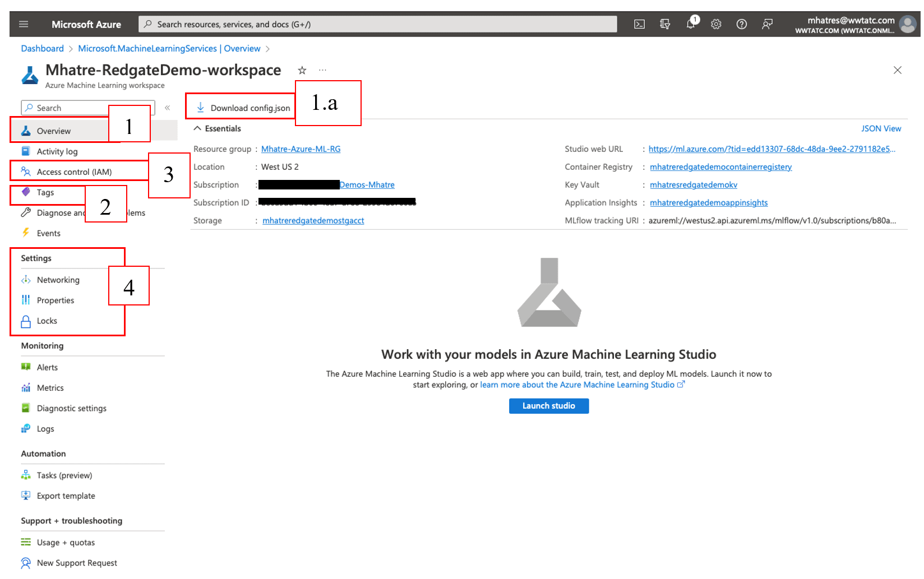
Task: Favorite the workspace with star icon
Action: tap(302, 70)
